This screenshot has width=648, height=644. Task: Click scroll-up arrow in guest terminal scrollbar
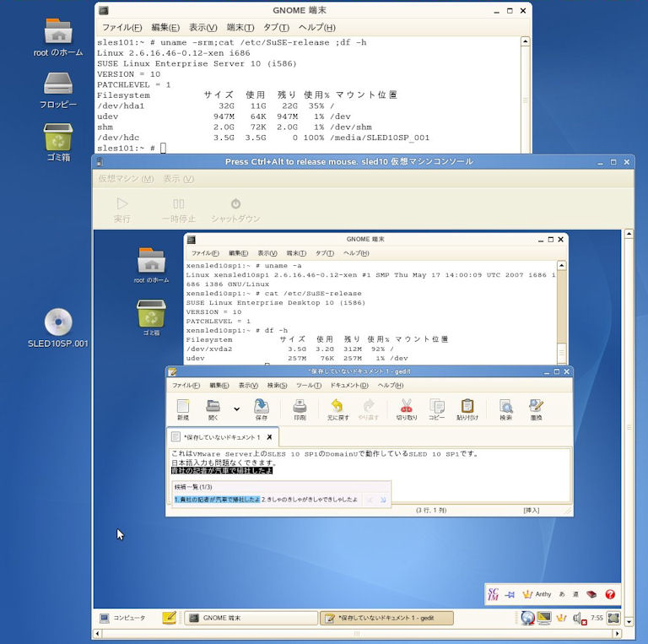coord(561,265)
